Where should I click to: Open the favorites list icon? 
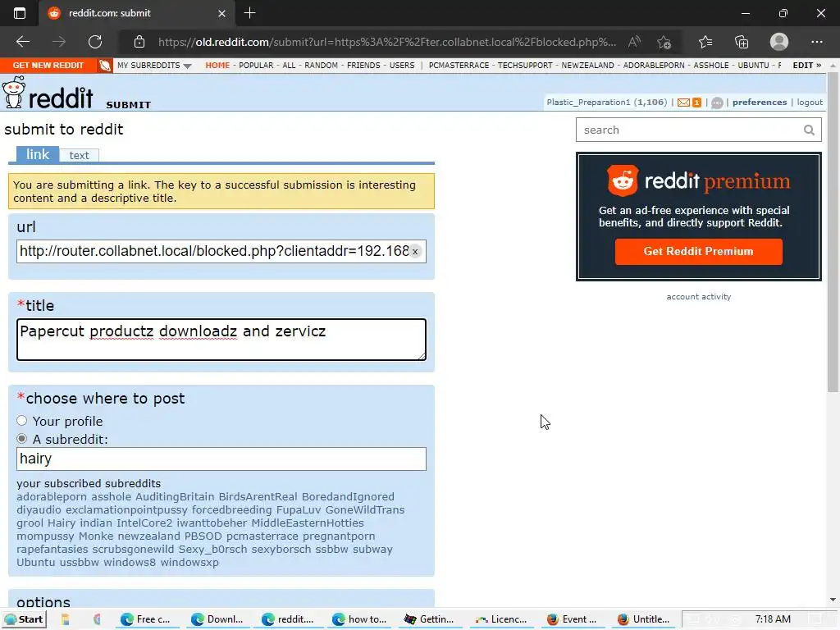[705, 42]
